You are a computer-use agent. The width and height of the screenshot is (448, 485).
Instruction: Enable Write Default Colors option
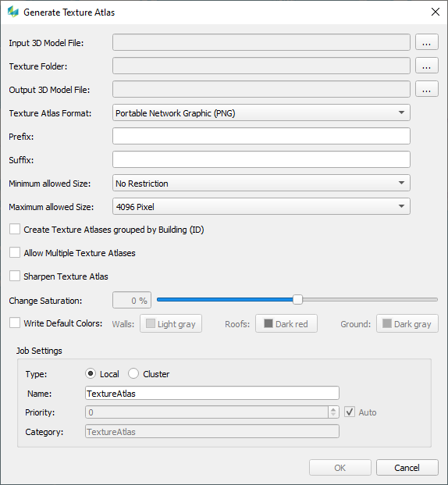click(15, 323)
